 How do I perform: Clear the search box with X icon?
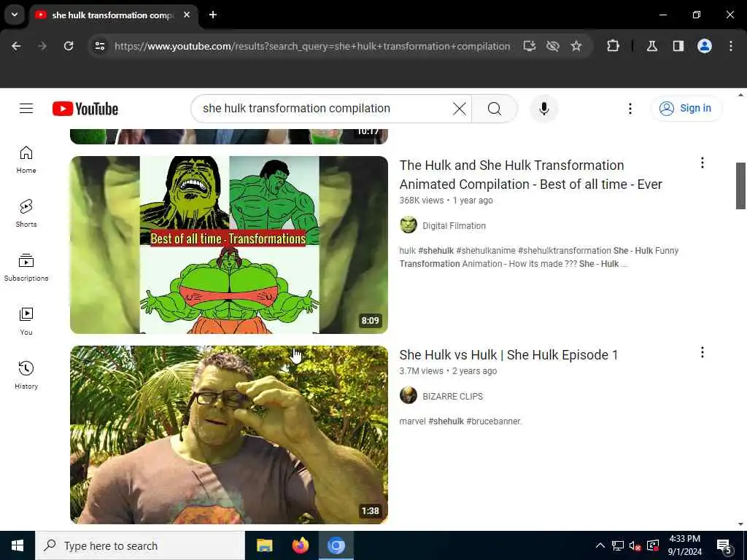click(460, 109)
